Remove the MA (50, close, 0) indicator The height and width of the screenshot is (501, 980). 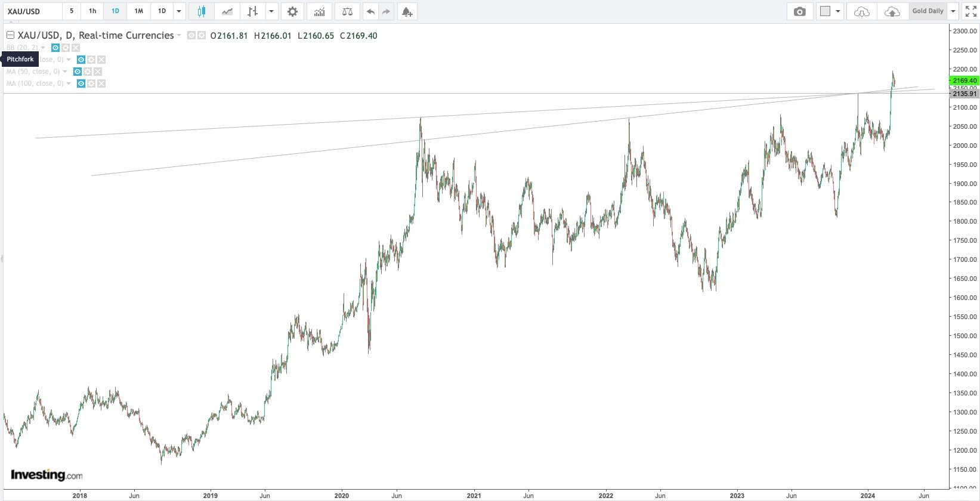coord(98,72)
